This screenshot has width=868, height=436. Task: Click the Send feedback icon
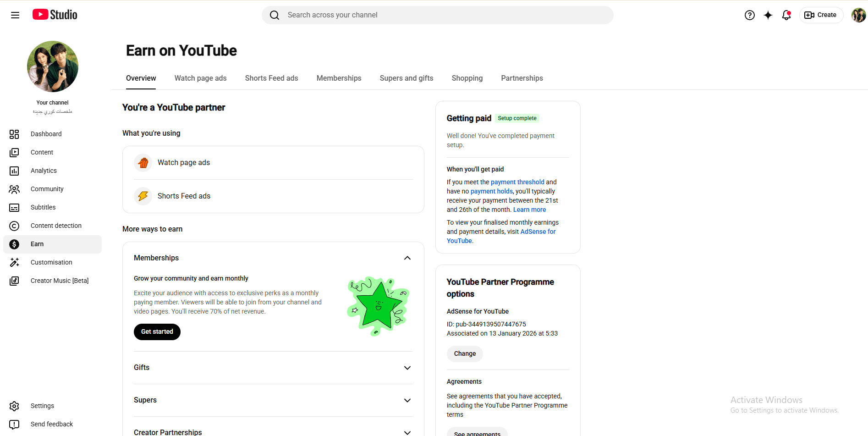(x=14, y=424)
